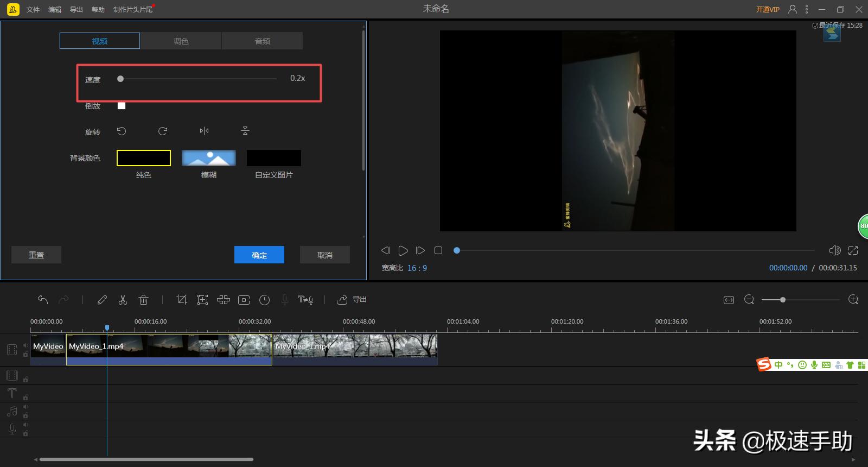Mute the main video track
This screenshot has width=868, height=467.
(x=25, y=345)
